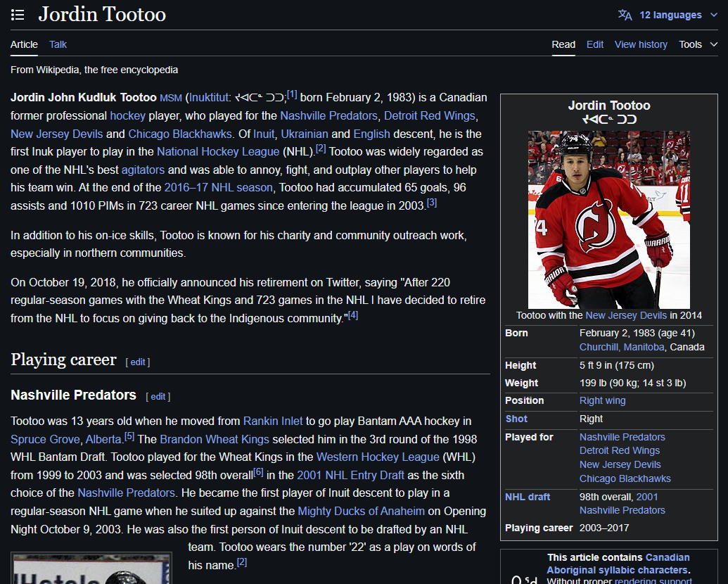Follow the hockey link in intro
728x584 pixels.
coord(128,115)
